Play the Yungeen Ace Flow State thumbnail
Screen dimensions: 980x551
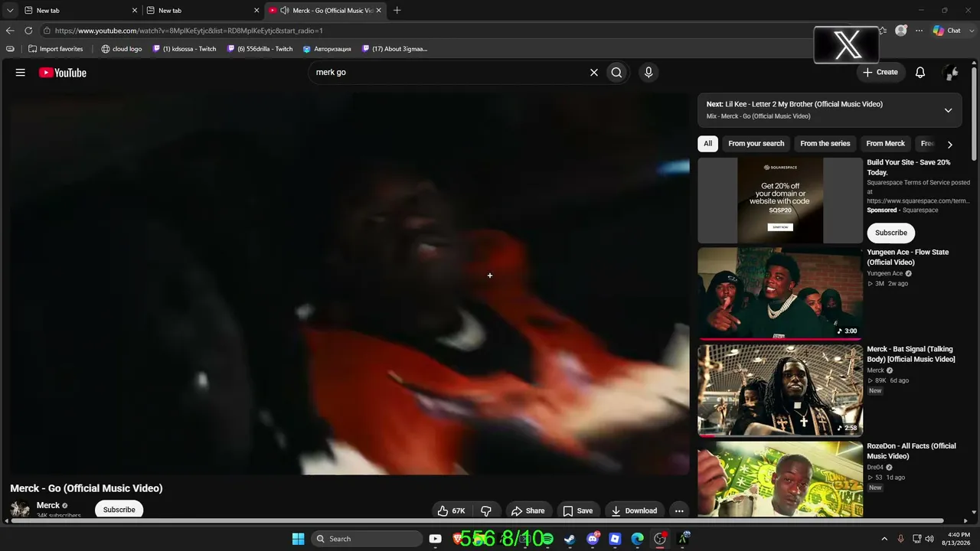click(780, 294)
